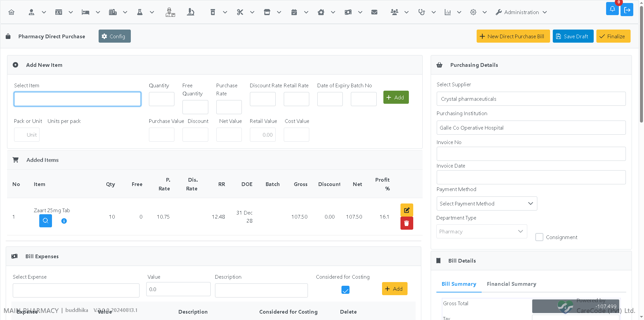Image resolution: width=644 pixels, height=320 pixels.
Task: Open the envelope messages icon
Action: (x=374, y=12)
